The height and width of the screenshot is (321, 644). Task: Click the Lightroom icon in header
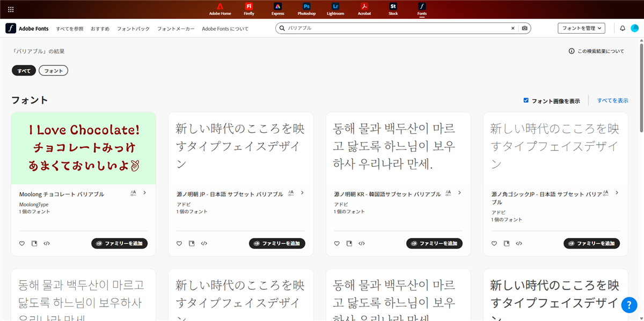pos(335,9)
